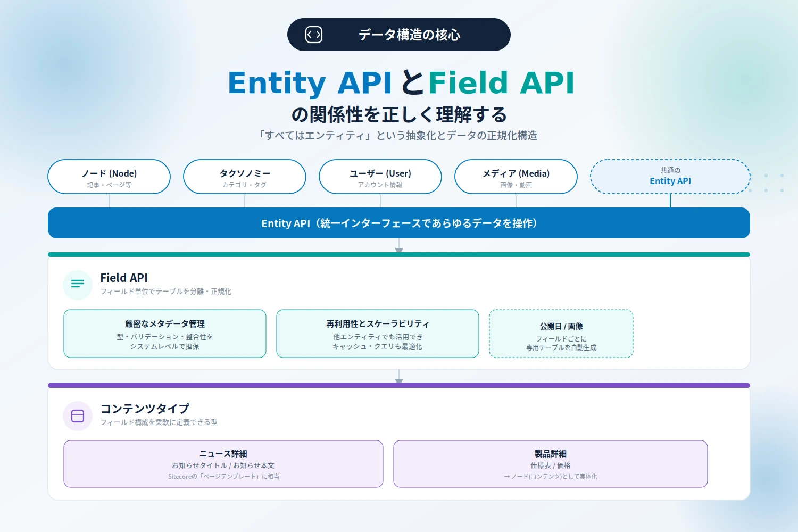Select the タクソノミー entity card
Screen dimensions: 798x532
point(245,177)
